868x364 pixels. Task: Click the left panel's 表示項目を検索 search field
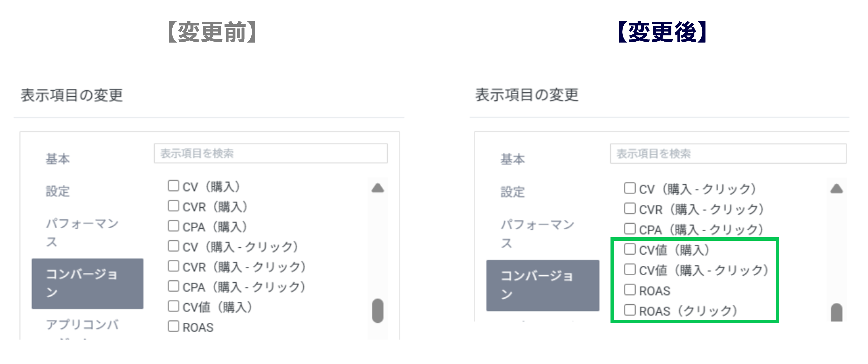(271, 154)
